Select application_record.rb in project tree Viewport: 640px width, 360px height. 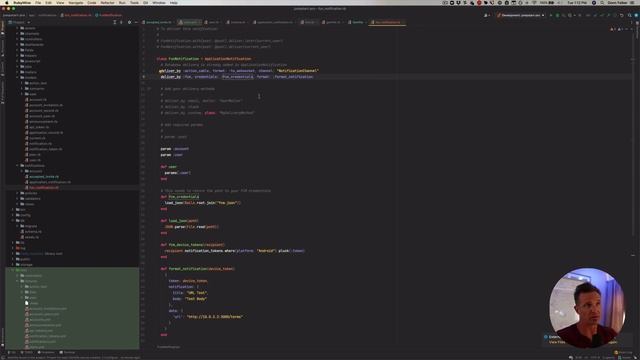45,132
